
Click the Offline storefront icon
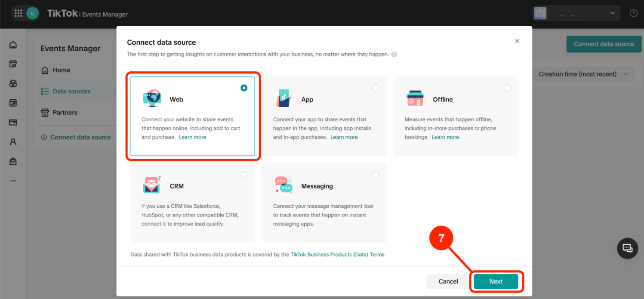click(415, 99)
